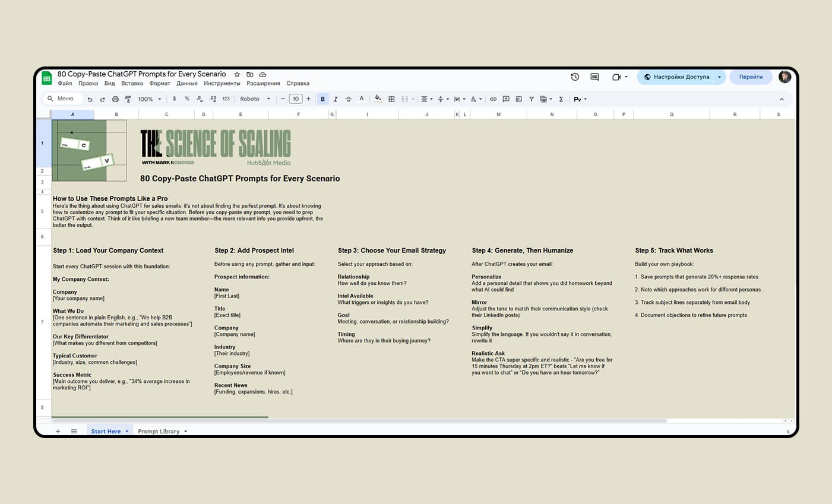Toggle bold formatting off

[x=322, y=99]
